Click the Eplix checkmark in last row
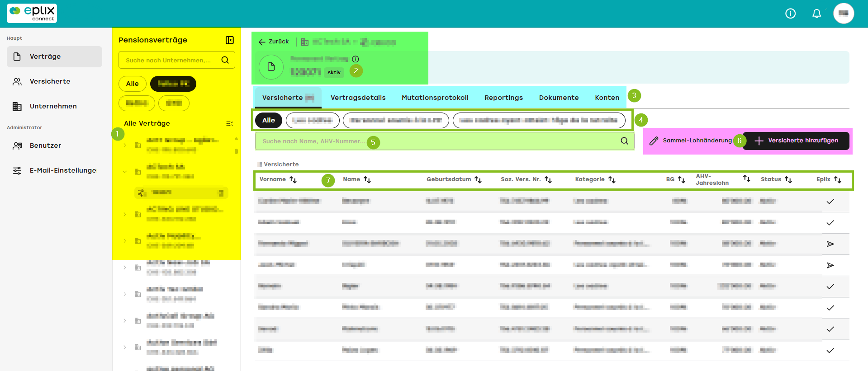The height and width of the screenshot is (371, 868). tap(830, 350)
